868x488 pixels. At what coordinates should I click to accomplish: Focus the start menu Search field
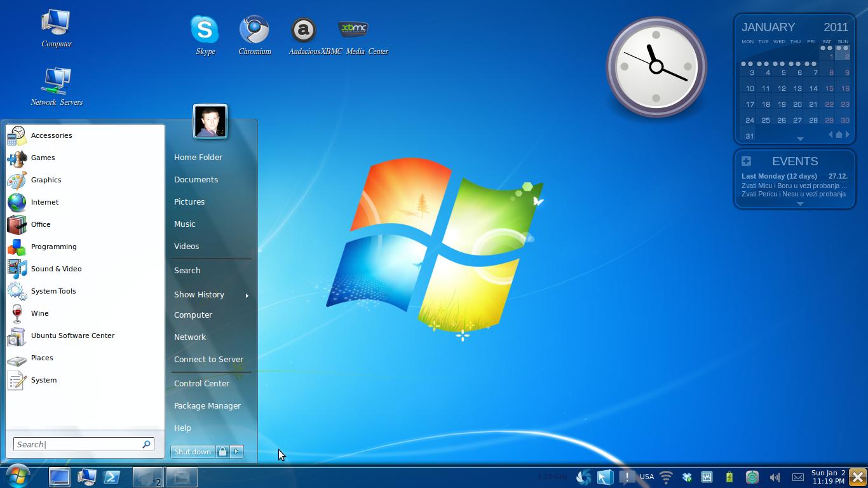pyautogui.click(x=83, y=444)
